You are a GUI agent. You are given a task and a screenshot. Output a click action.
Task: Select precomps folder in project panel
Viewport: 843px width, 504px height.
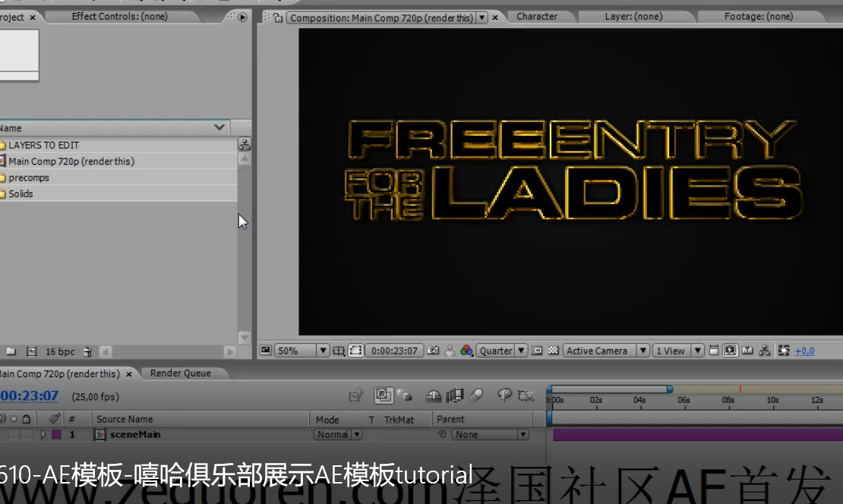tap(29, 178)
